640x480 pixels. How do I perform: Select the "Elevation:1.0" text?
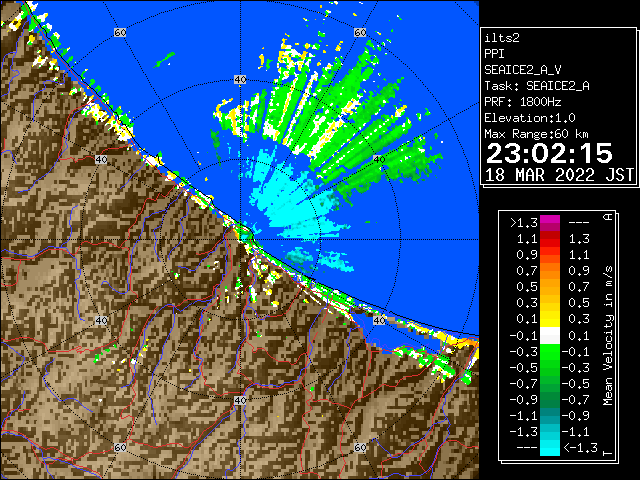530,118
